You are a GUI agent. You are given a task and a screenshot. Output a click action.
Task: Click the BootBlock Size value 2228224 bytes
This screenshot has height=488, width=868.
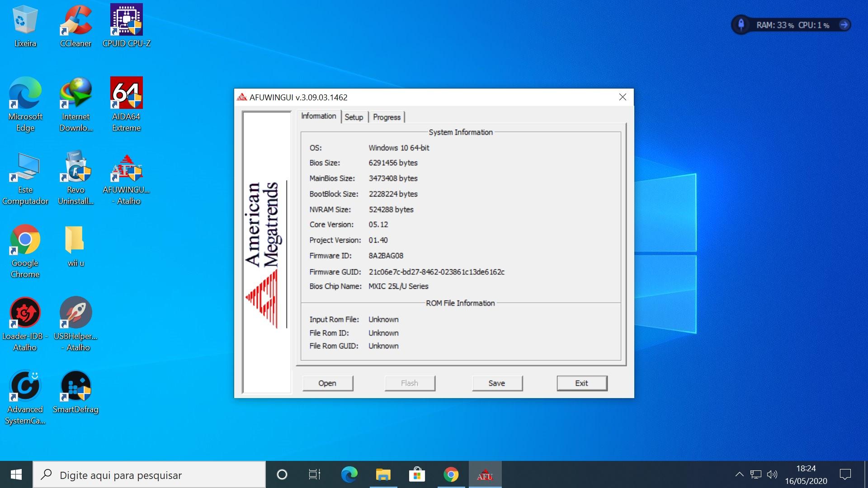tap(393, 194)
